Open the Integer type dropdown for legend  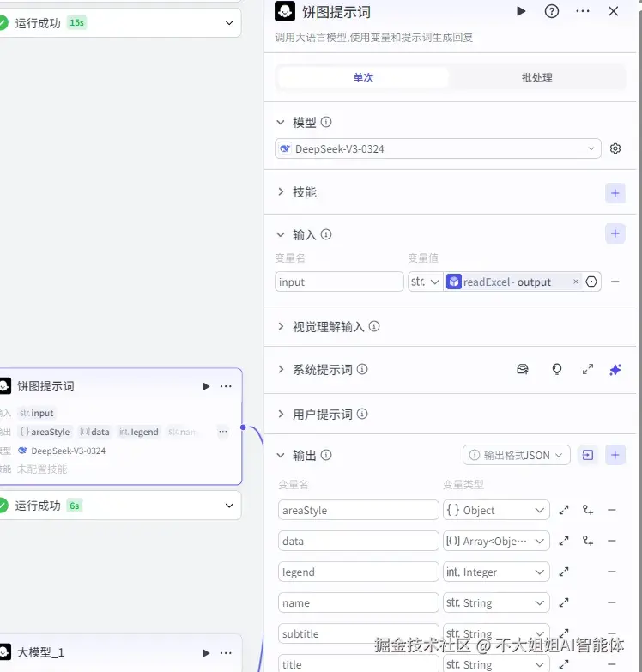click(x=496, y=572)
